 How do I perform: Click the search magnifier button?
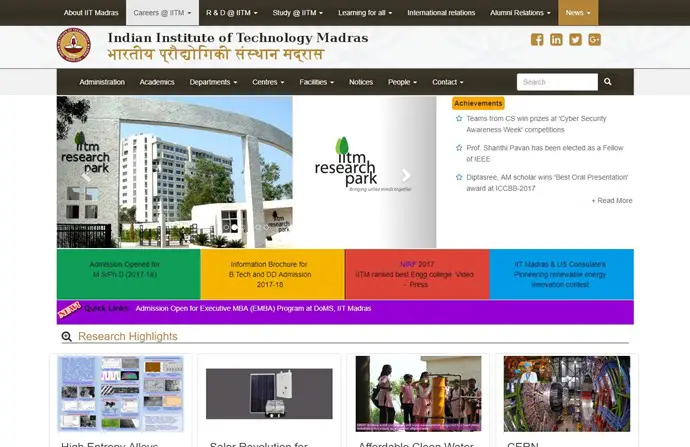coord(608,82)
